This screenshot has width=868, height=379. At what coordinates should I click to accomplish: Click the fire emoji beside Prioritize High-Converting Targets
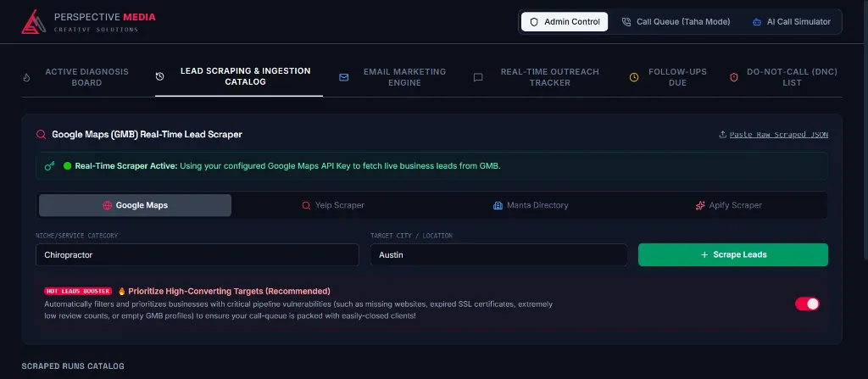(121, 291)
